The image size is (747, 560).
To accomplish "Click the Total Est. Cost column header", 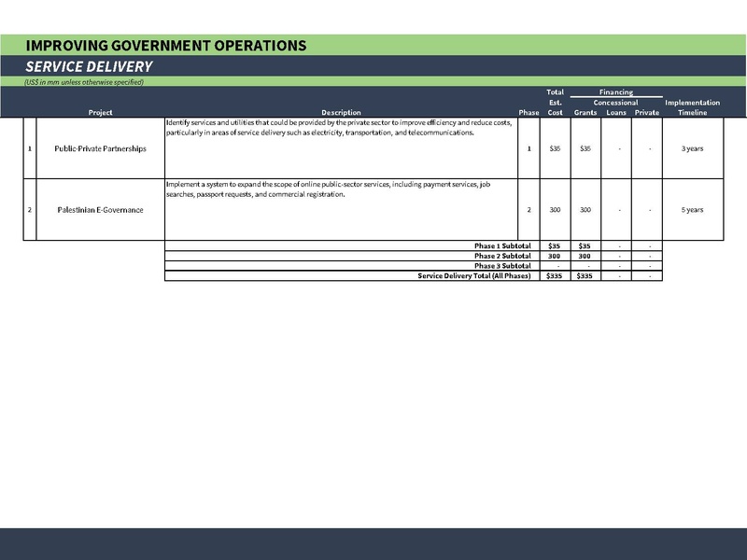I will [555, 103].
